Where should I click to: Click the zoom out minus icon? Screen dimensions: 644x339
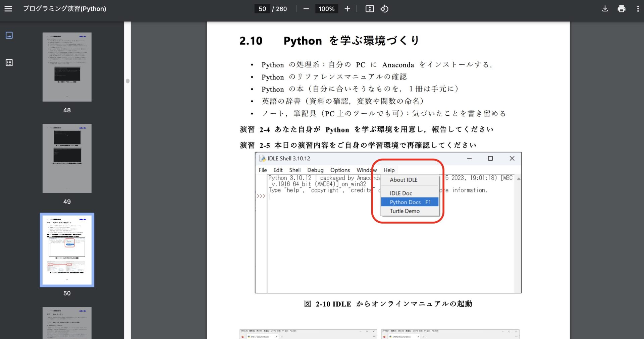[x=306, y=9]
